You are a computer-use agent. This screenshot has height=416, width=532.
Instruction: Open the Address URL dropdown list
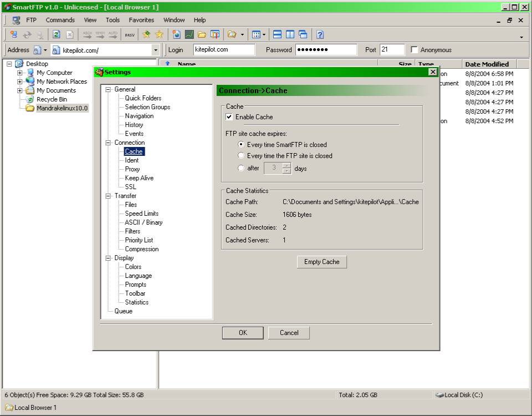tap(155, 50)
